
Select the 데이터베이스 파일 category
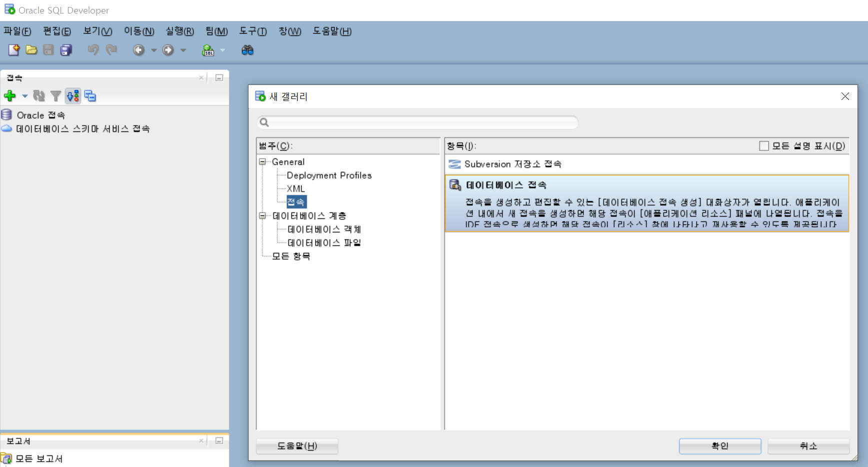(x=324, y=243)
